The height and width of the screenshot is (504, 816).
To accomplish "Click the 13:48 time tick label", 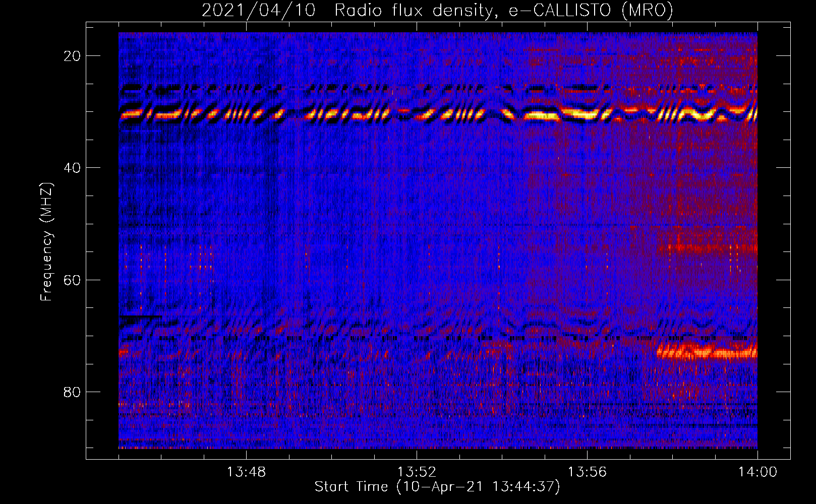I will tap(246, 472).
